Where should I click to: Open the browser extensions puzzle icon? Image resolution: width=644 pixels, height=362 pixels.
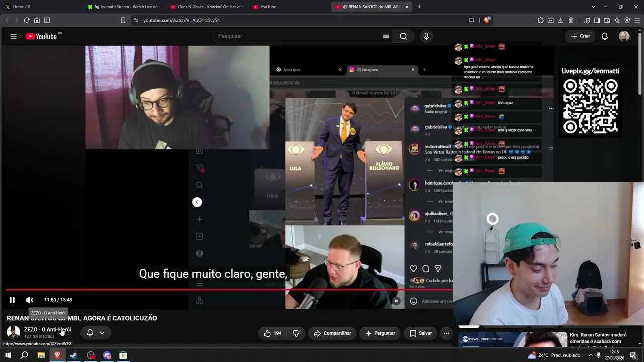pyautogui.click(x=541, y=20)
